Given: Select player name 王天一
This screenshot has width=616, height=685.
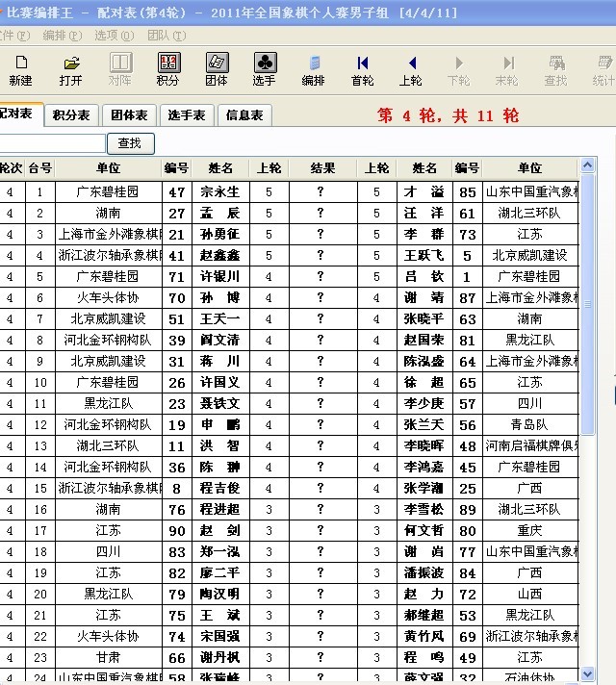Looking at the screenshot, I should click(x=220, y=319).
